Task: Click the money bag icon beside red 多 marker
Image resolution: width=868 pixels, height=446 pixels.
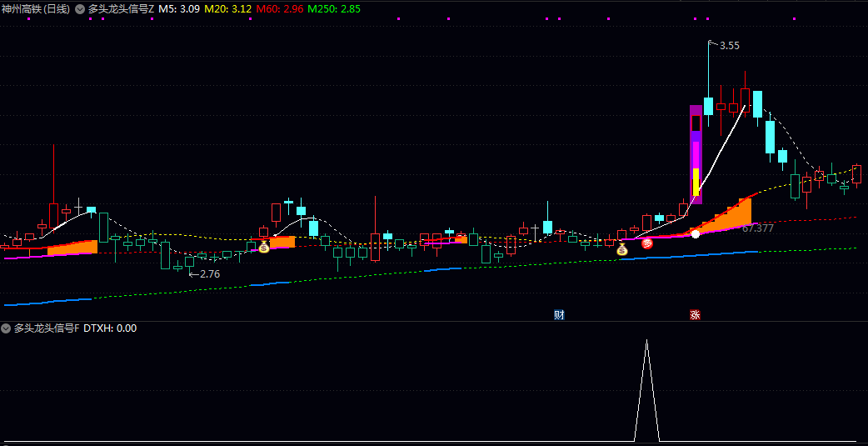Action: click(621, 248)
